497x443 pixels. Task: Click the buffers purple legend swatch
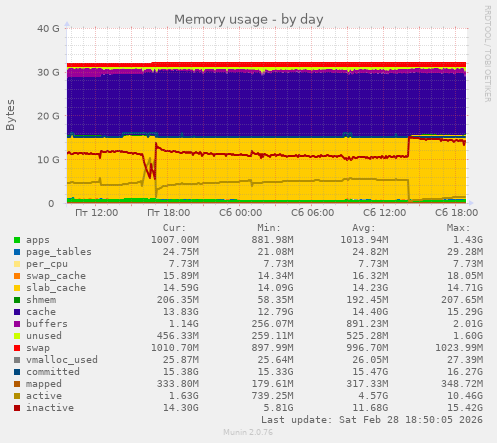pos(17,324)
